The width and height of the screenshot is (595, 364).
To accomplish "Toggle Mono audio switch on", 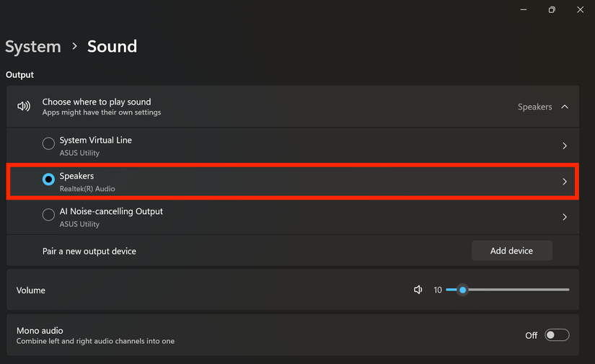I will tap(557, 335).
